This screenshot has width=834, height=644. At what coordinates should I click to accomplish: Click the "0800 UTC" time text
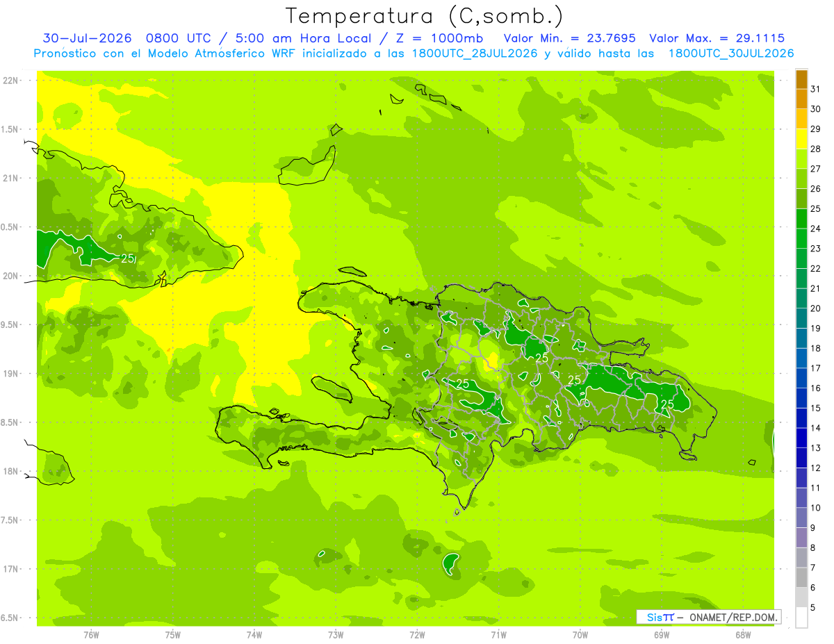point(179,38)
